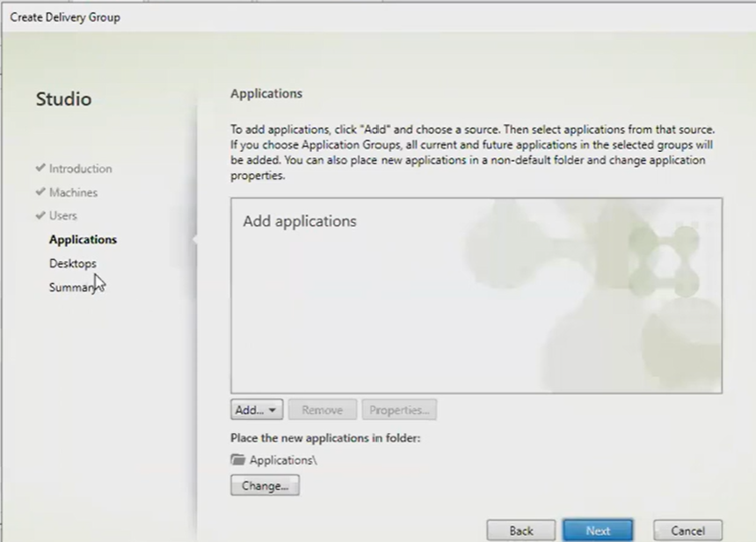
Task: Open the Summary wizard step
Action: tap(72, 287)
